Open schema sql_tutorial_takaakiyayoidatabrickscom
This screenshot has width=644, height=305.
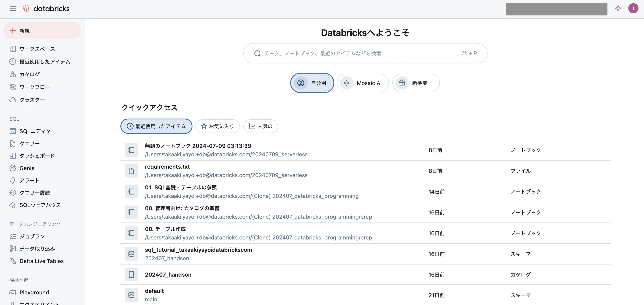click(198, 249)
